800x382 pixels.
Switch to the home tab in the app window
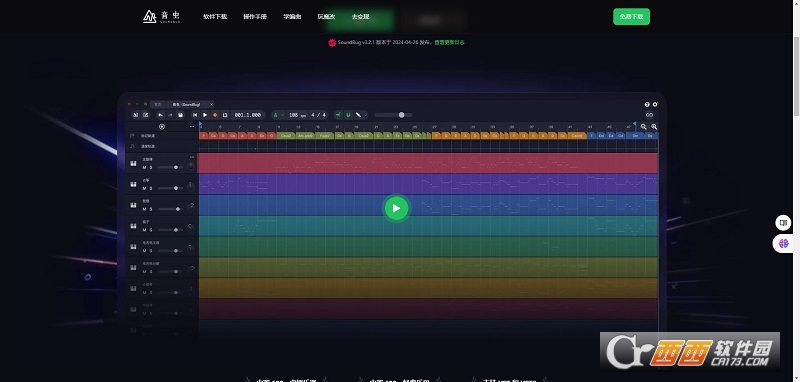click(x=158, y=105)
